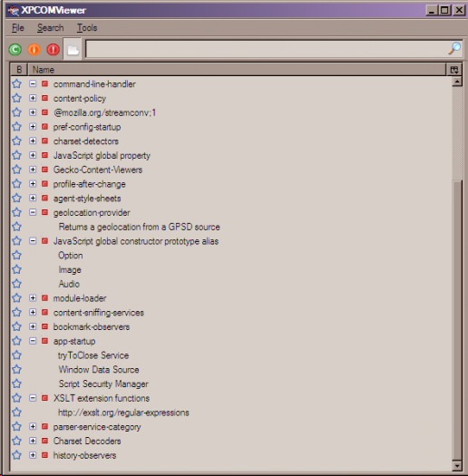Select the Script Security Manager entry
Screen dimensions: 468x476
(x=103, y=384)
